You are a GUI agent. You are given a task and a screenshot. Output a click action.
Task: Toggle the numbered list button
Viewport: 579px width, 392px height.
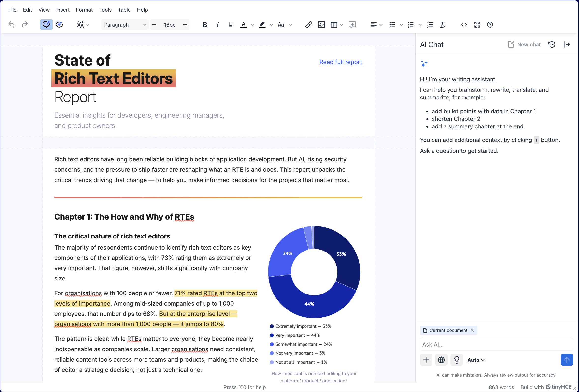click(x=411, y=24)
